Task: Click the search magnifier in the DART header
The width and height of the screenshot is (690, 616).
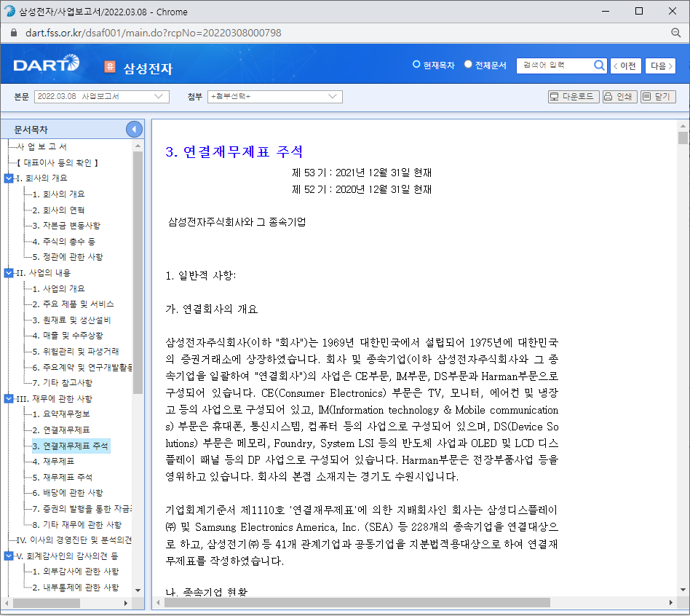Action: [x=599, y=66]
